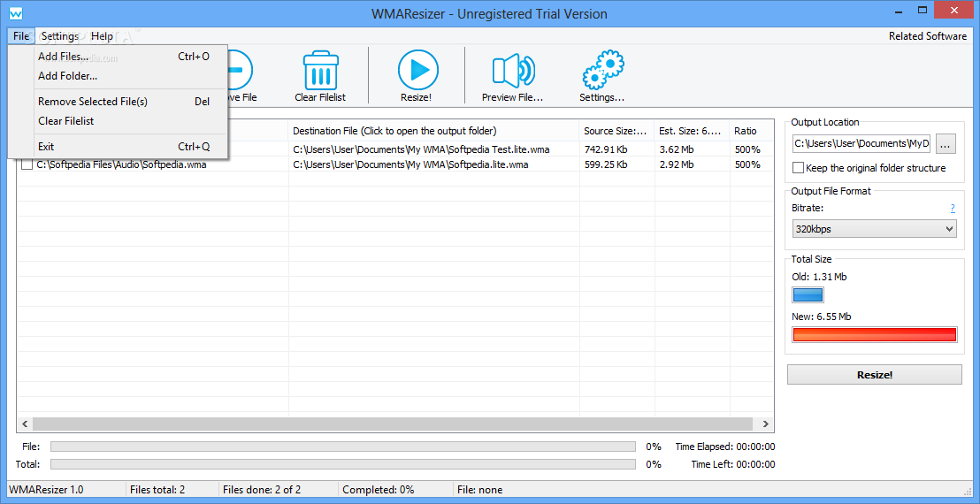This screenshot has height=504, width=980.
Task: Click the Total progress bar
Action: pos(343,464)
